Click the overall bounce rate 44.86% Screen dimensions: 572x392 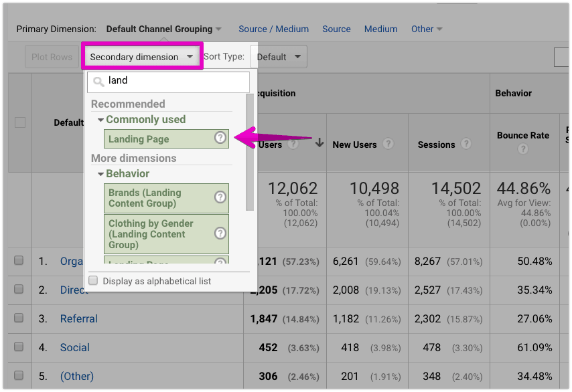[524, 189]
